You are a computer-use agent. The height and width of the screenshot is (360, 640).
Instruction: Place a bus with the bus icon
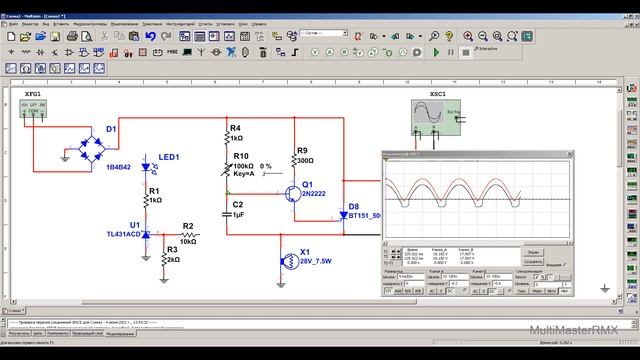(295, 52)
